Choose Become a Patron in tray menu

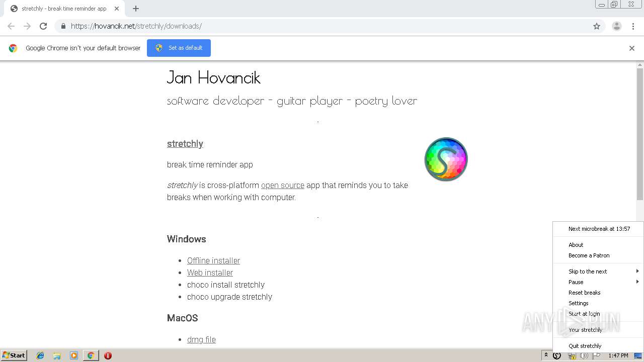[598, 255]
